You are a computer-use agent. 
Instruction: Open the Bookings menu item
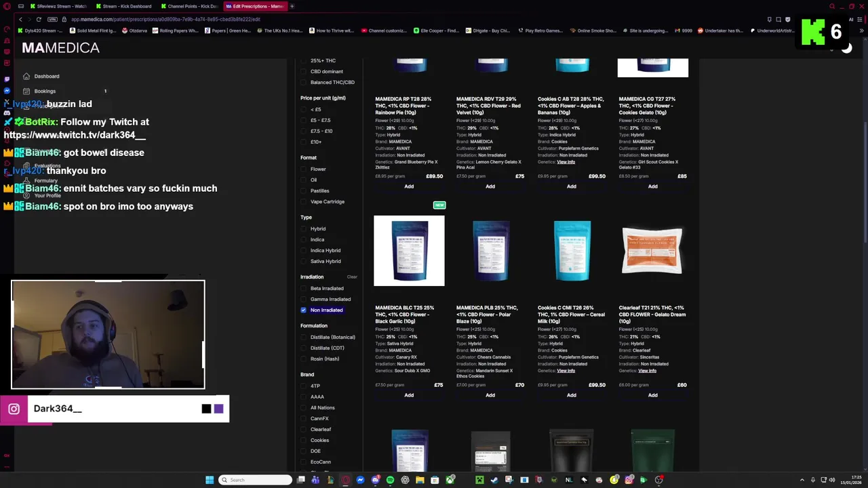tap(45, 91)
